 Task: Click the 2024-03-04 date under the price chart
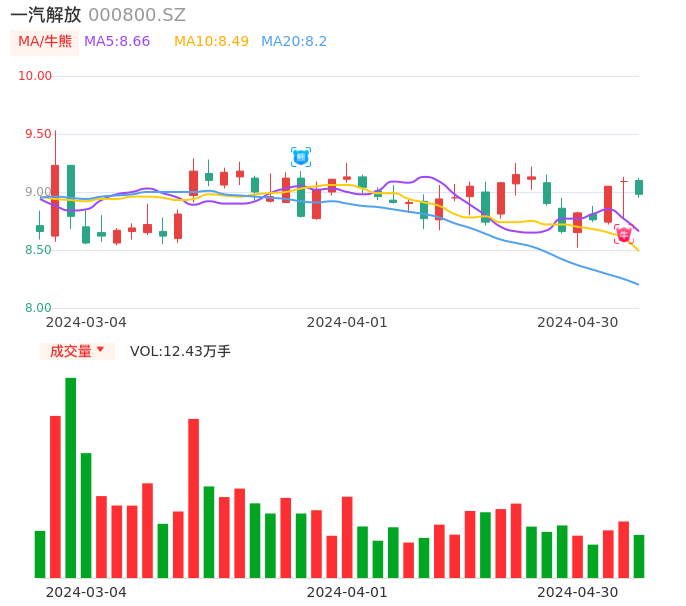(86, 322)
